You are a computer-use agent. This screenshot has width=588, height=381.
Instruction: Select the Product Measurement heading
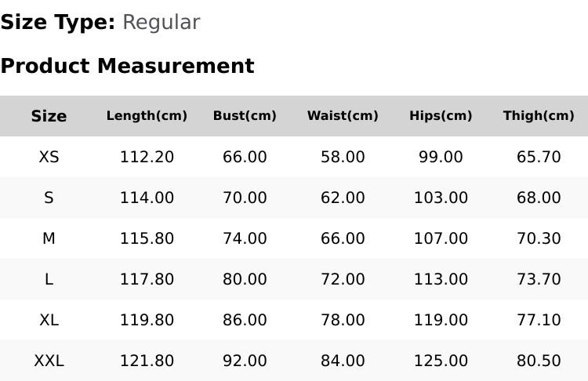coord(128,66)
